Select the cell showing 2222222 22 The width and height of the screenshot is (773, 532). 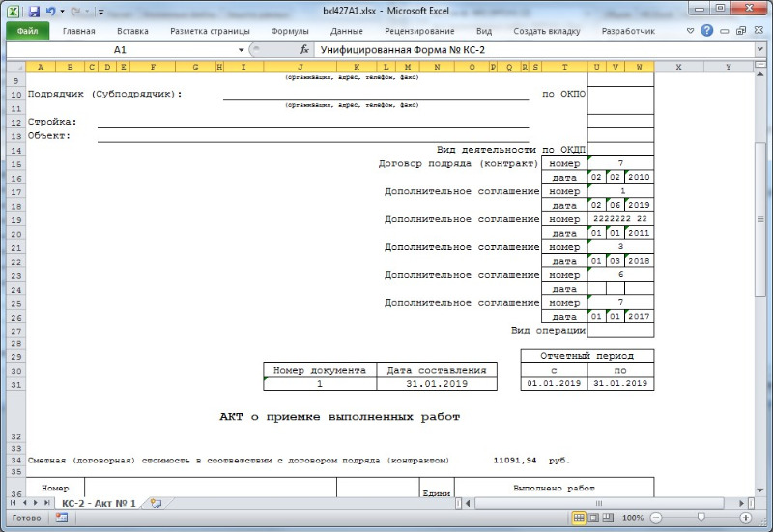[620, 219]
